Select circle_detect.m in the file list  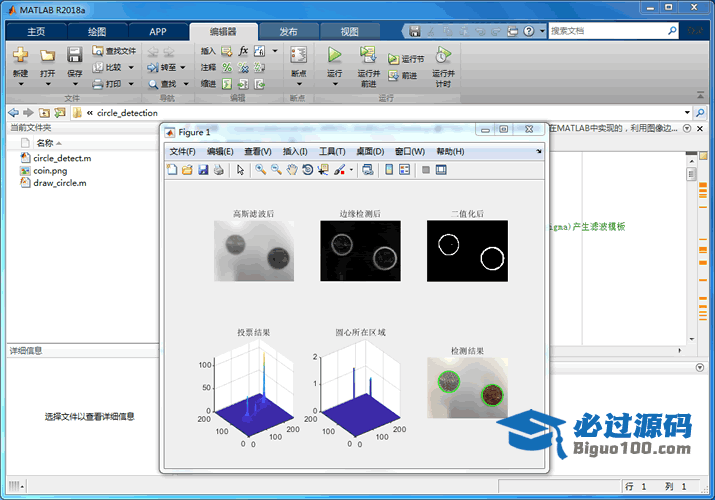pos(62,158)
